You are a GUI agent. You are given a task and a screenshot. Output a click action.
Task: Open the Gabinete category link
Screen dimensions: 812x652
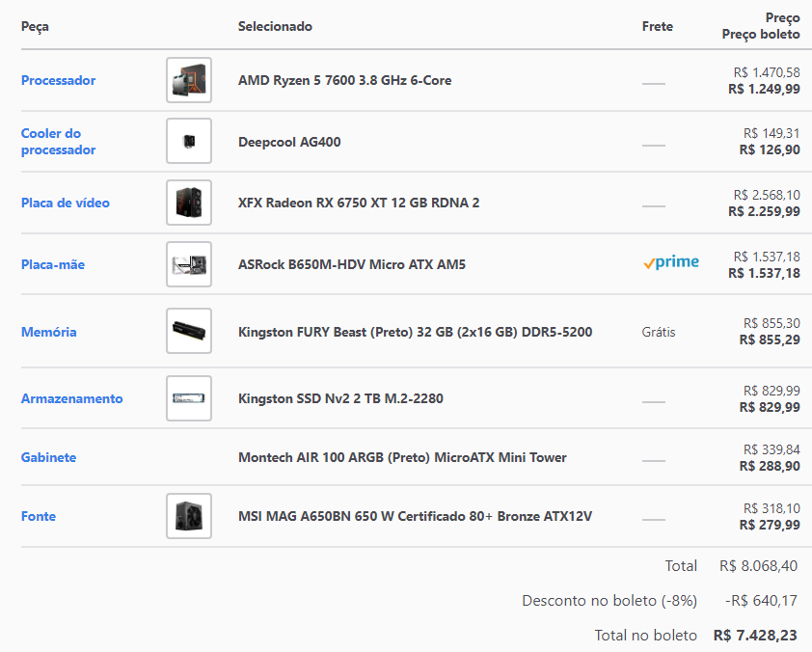(x=48, y=457)
